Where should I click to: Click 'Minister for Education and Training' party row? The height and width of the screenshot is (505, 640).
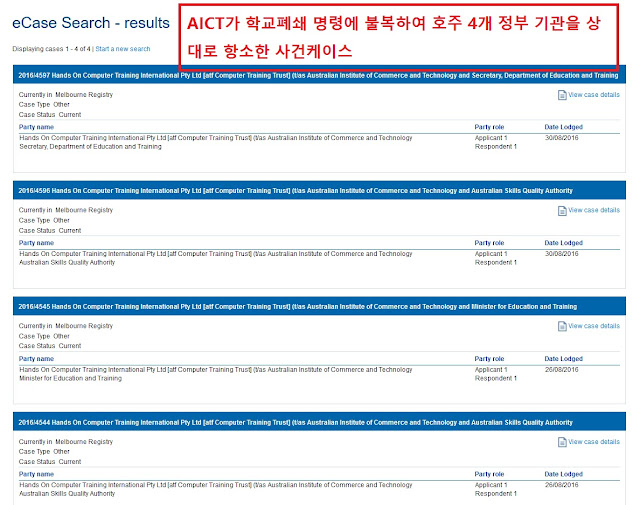(x=71, y=378)
